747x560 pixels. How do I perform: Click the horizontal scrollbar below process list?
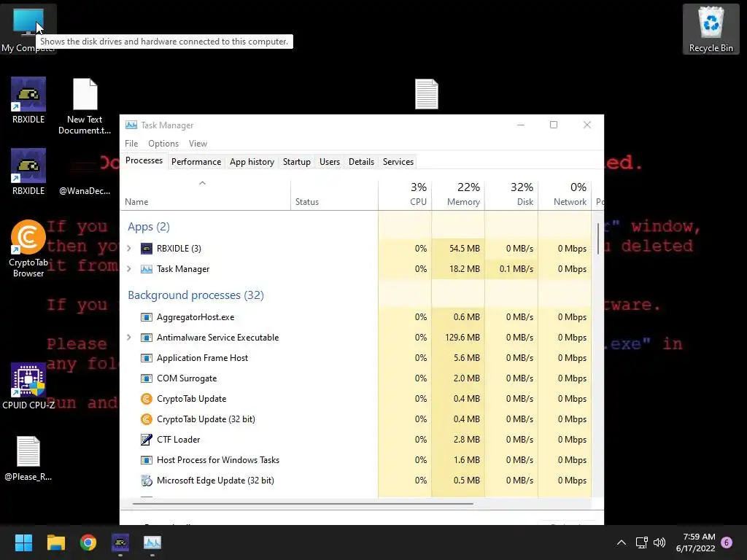pyautogui.click(x=303, y=503)
